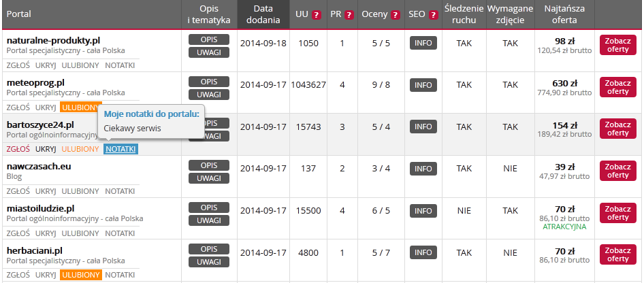Click ZGŁOŚ for herbaciani.pl
This screenshot has height=283, width=644.
click(x=18, y=275)
